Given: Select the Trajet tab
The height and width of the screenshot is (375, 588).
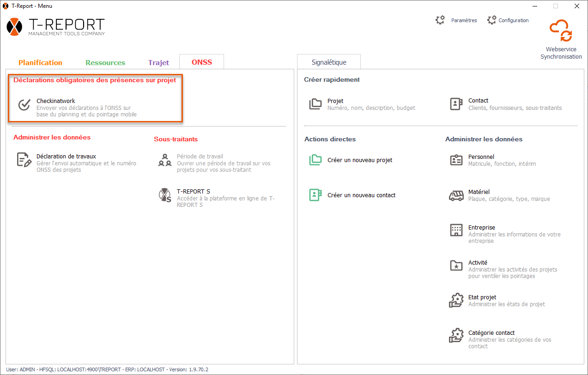Looking at the screenshot, I should 158,62.
